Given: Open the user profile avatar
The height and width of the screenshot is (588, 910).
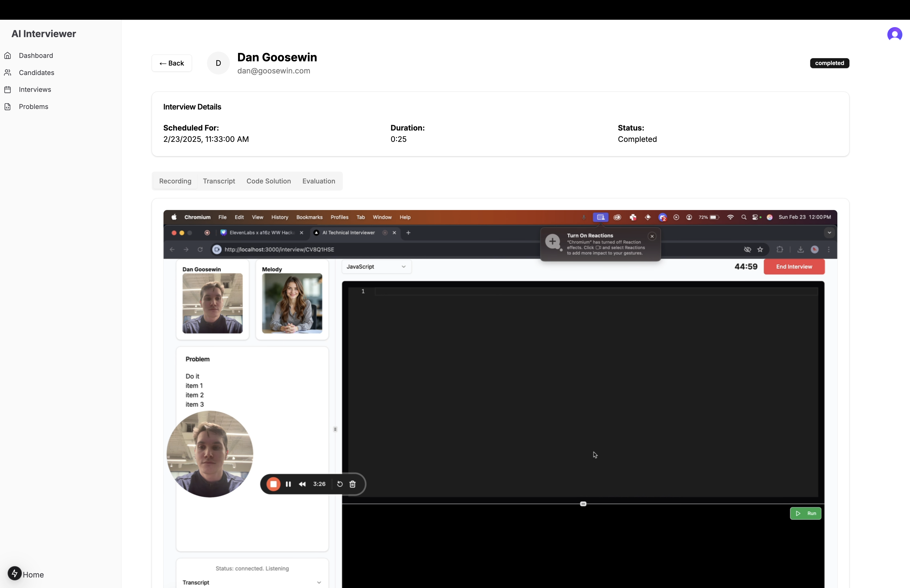Looking at the screenshot, I should point(894,34).
